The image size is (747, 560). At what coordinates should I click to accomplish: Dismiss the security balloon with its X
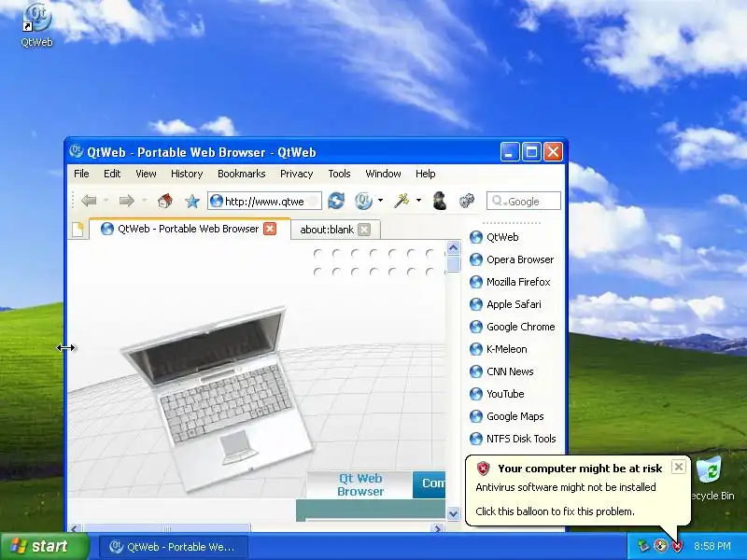[x=679, y=467]
